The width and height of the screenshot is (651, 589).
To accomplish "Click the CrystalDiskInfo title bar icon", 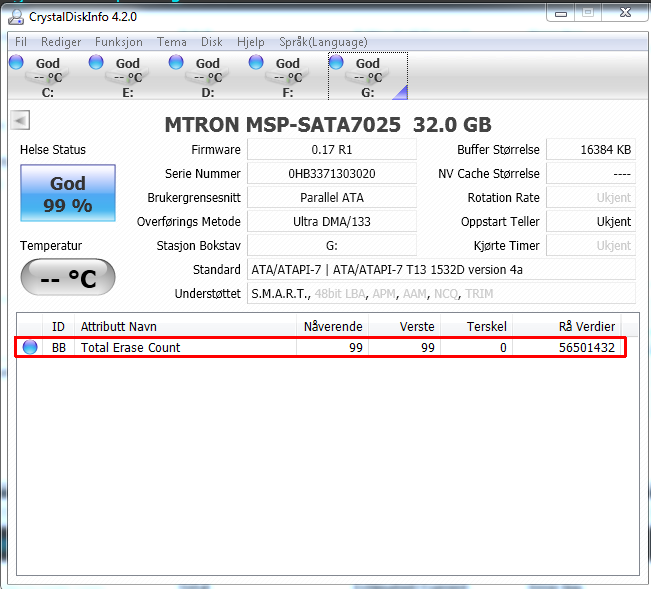I will (x=16, y=17).
